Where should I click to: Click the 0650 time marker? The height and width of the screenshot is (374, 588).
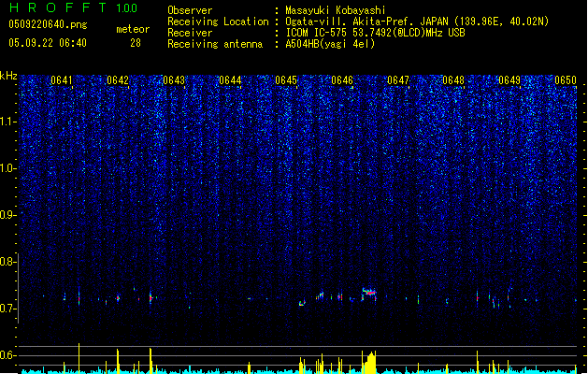(566, 80)
